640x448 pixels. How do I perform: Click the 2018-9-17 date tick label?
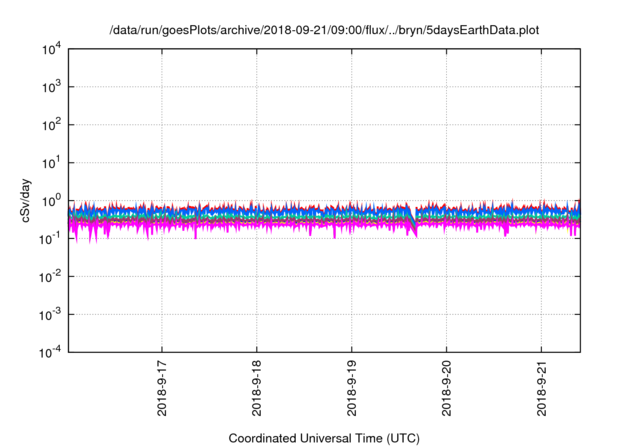[162, 388]
